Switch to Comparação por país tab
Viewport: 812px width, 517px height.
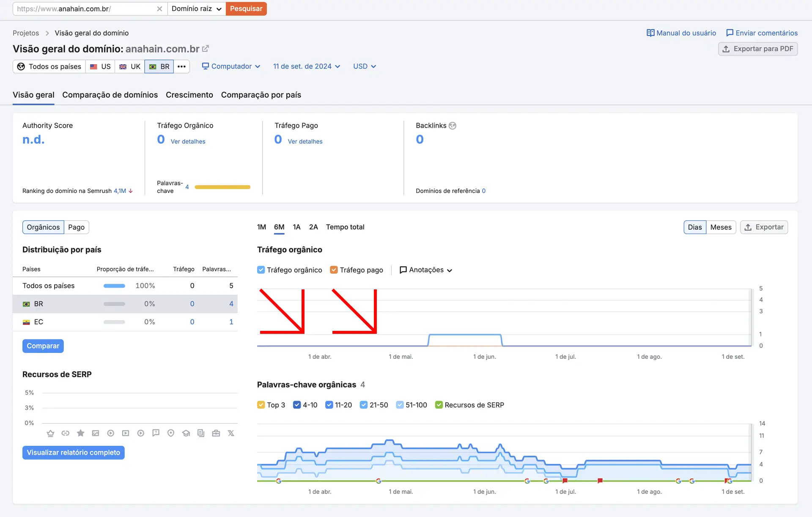coord(261,95)
